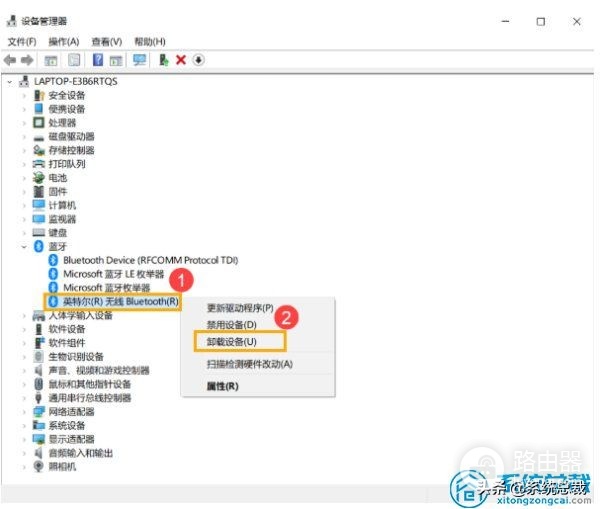Select Microsoft 蓝牙枚举器 device
Image resolution: width=600 pixels, height=509 pixels.
click(106, 287)
